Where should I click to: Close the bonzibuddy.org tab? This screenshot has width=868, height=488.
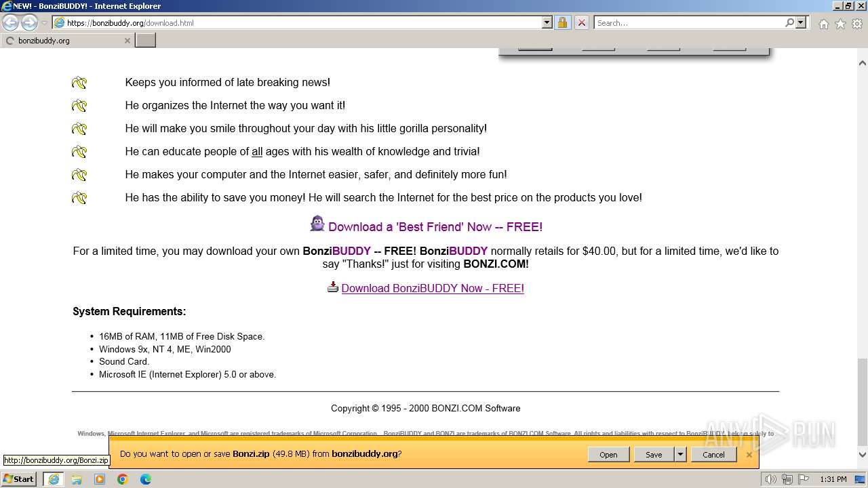(x=127, y=41)
